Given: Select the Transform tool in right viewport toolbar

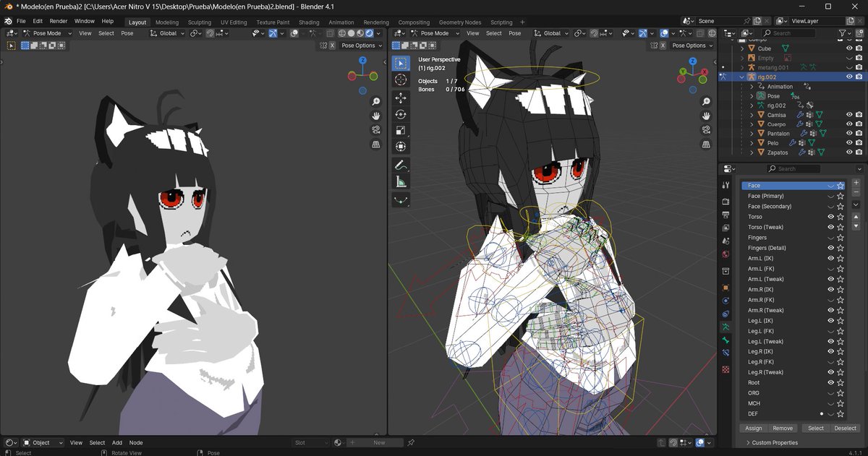Looking at the screenshot, I should (401, 147).
